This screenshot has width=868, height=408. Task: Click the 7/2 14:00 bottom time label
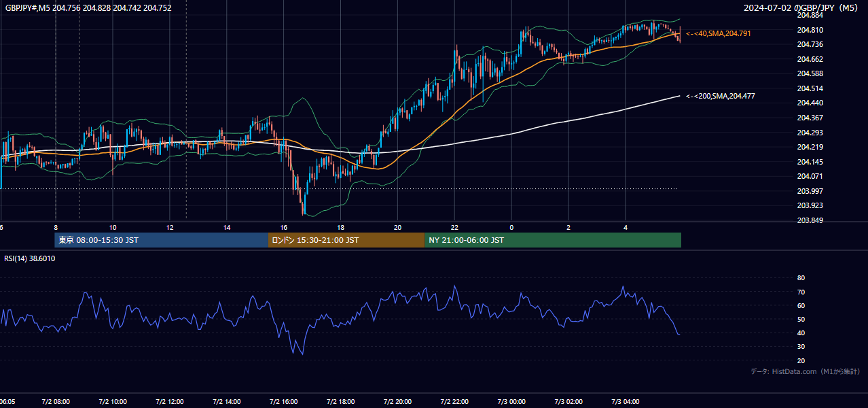(227, 402)
